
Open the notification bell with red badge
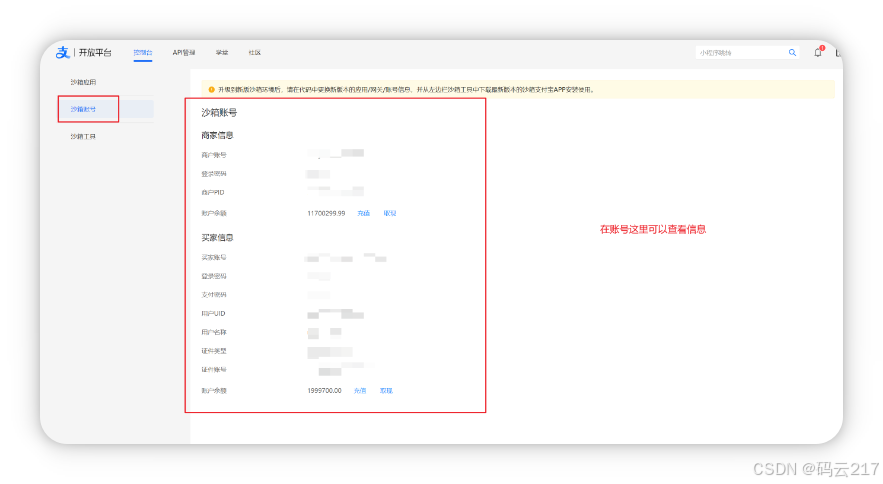tap(818, 52)
